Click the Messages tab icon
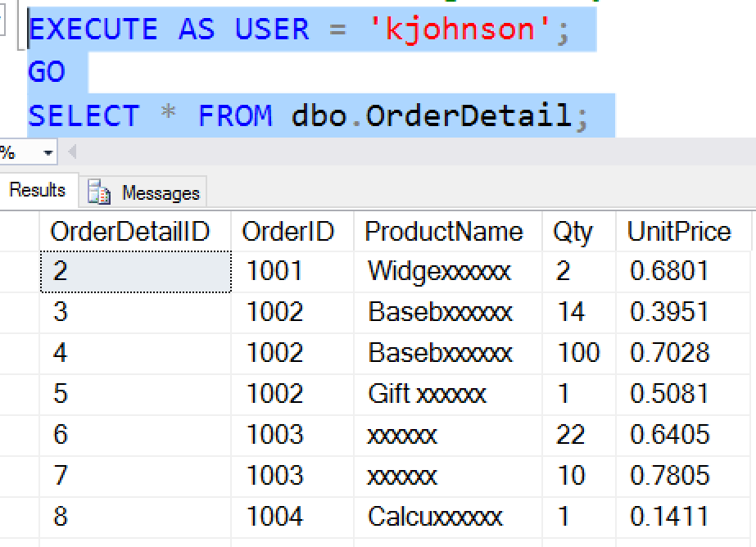The height and width of the screenshot is (547, 756). click(x=99, y=192)
